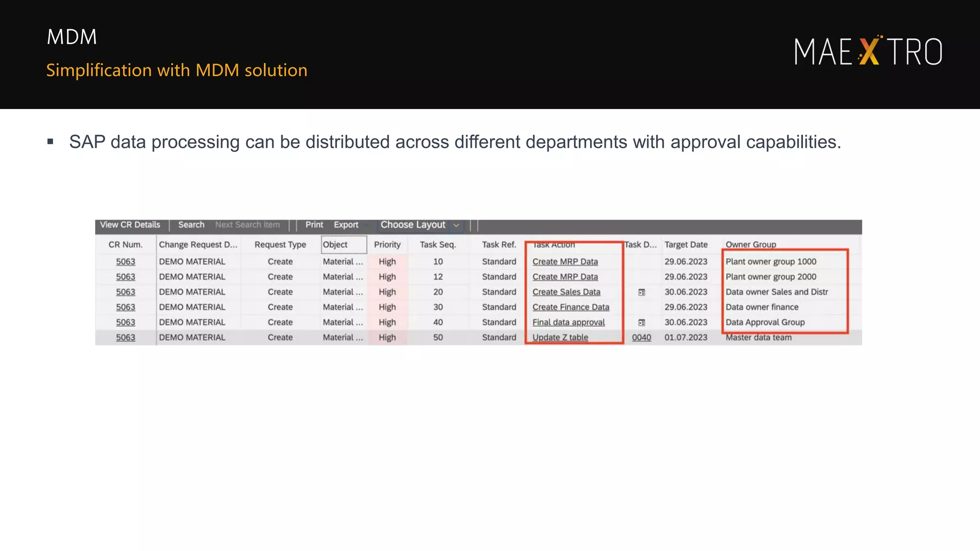Select DEMO MATERIAL cell in task sequence 20 row
Screen dimensions: 980x551
tap(192, 292)
